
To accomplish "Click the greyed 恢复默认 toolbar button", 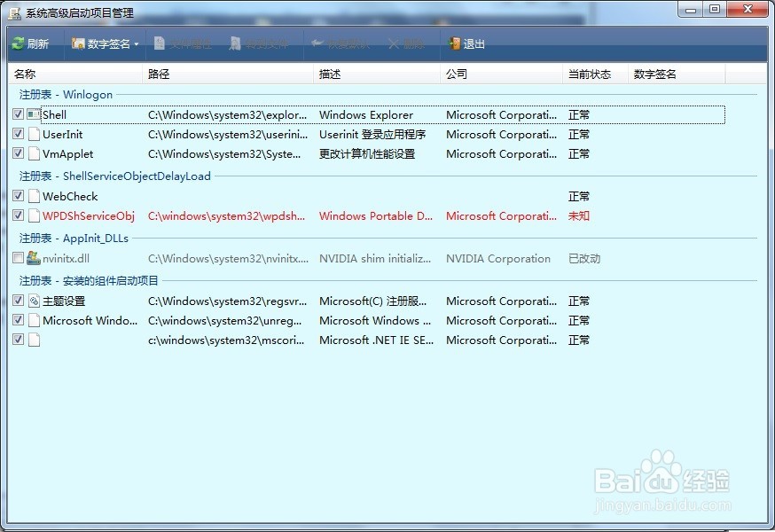I will tap(341, 44).
